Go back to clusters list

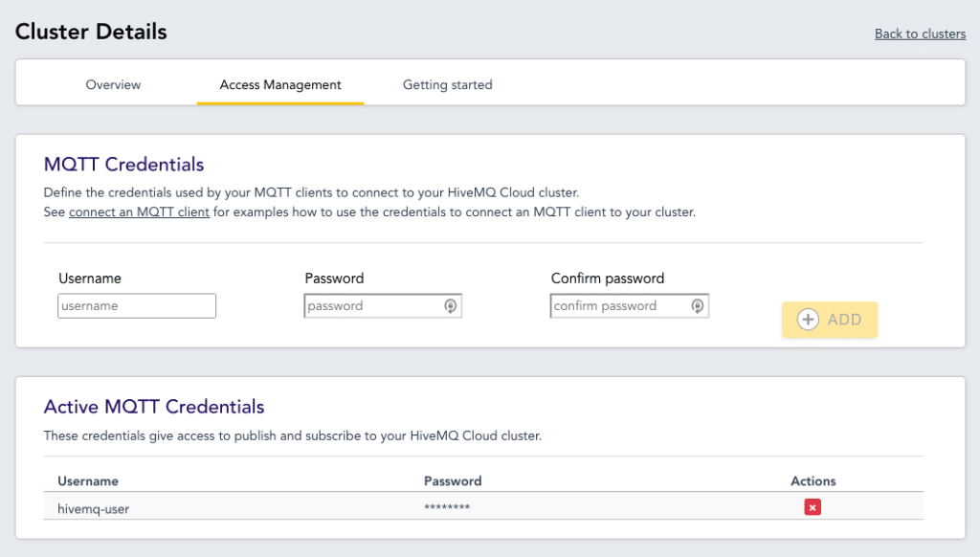(920, 33)
